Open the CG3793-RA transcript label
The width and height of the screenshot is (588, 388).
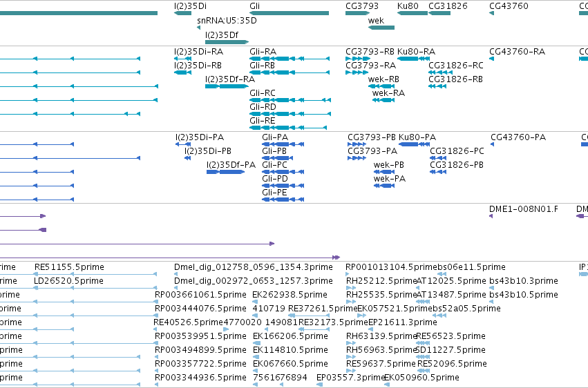[370, 66]
